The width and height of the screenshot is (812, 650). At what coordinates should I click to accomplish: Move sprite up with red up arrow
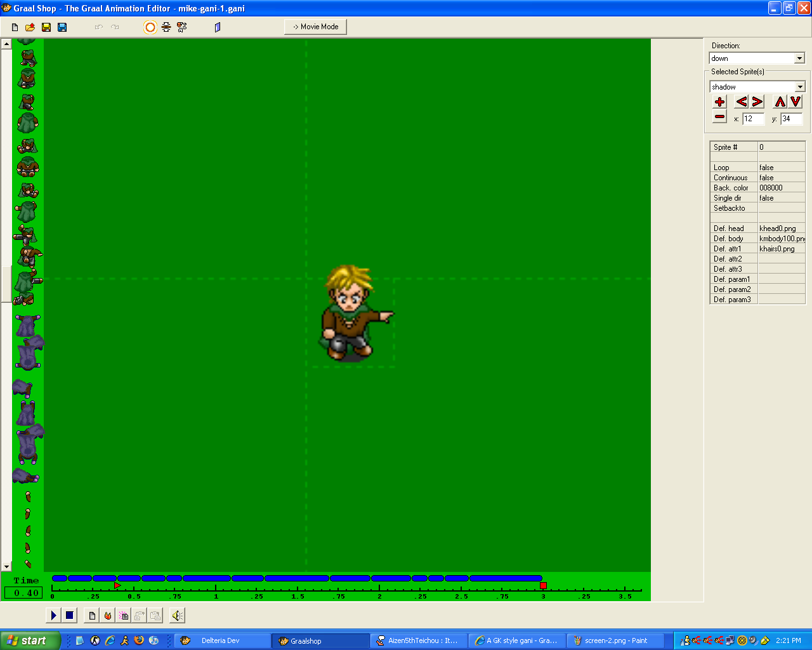tap(780, 102)
